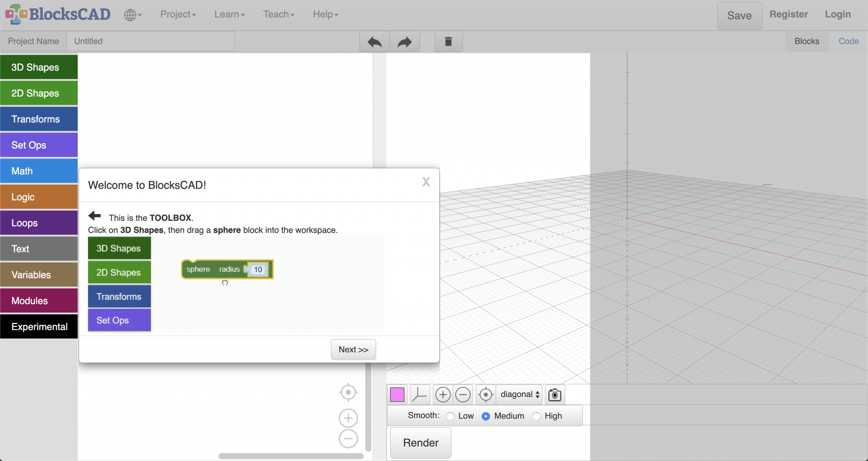Open the 3D Shapes toolbox category
The image size is (868, 461).
tap(39, 67)
